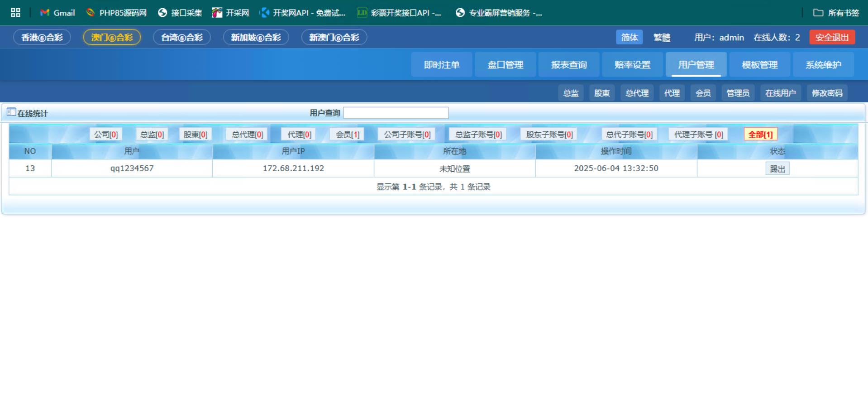Click the 用户查询 search input field

coord(396,113)
